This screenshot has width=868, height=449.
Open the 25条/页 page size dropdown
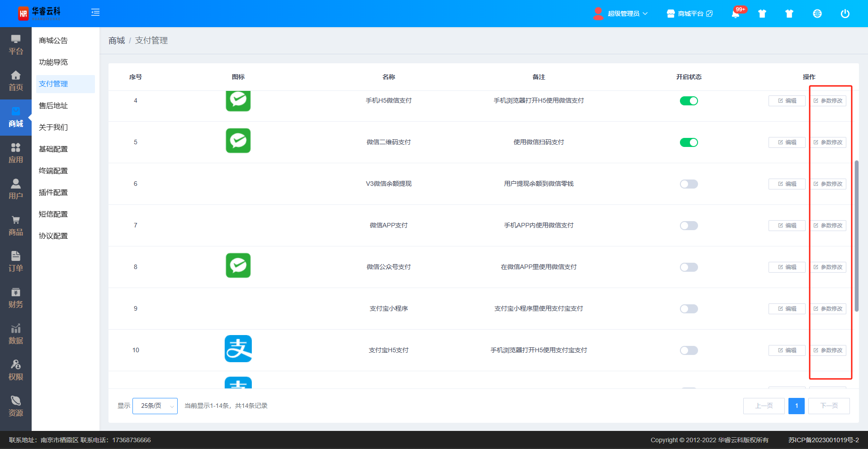tap(155, 406)
